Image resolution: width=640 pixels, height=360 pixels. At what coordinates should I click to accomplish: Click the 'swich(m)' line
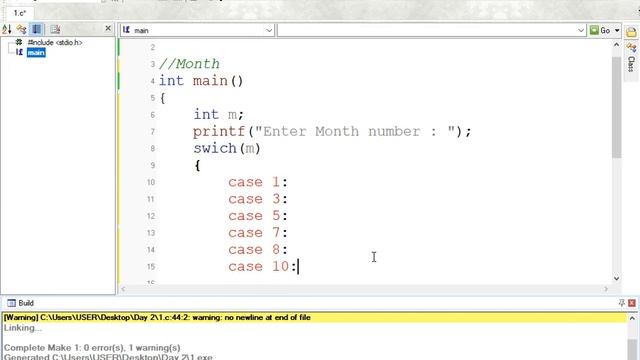(227, 148)
